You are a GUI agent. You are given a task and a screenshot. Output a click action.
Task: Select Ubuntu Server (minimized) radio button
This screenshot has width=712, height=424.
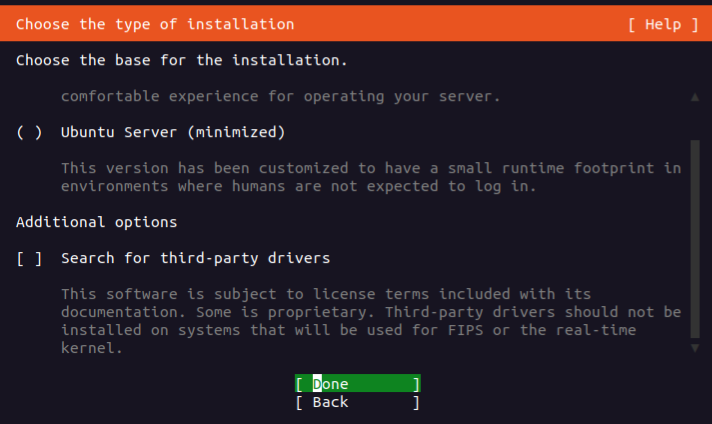coord(30,132)
